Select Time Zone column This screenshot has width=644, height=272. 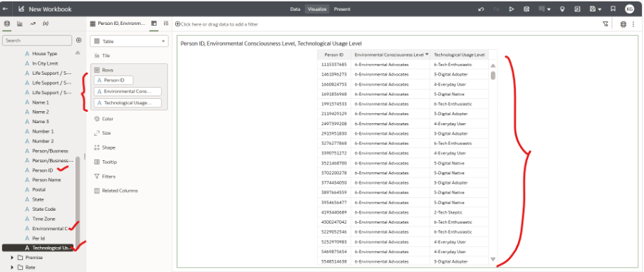click(43, 219)
